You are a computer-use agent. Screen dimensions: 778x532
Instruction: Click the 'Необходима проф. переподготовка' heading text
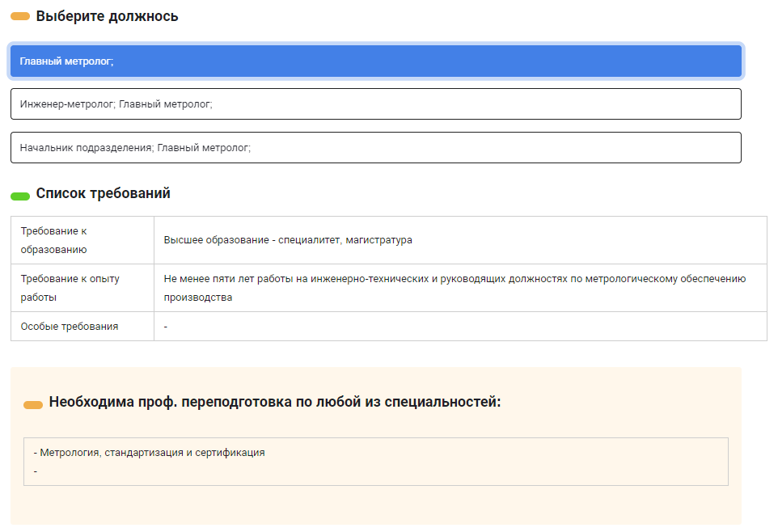coord(275,402)
